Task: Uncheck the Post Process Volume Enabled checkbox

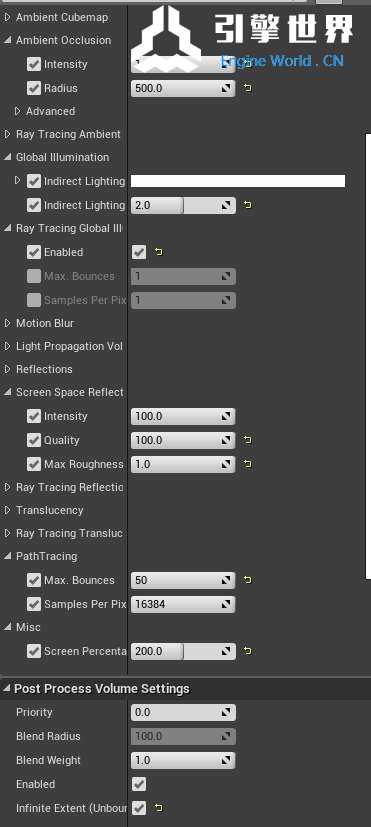Action: [139, 784]
